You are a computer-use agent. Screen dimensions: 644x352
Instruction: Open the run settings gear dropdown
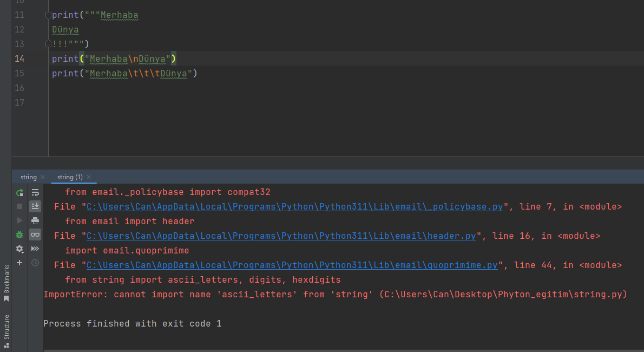(x=19, y=249)
